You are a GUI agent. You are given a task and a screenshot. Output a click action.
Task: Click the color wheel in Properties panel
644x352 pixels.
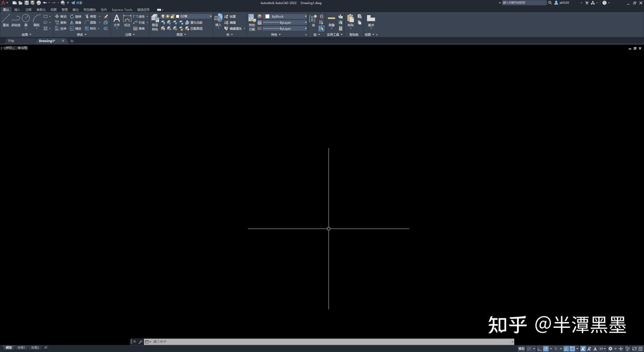pos(260,17)
